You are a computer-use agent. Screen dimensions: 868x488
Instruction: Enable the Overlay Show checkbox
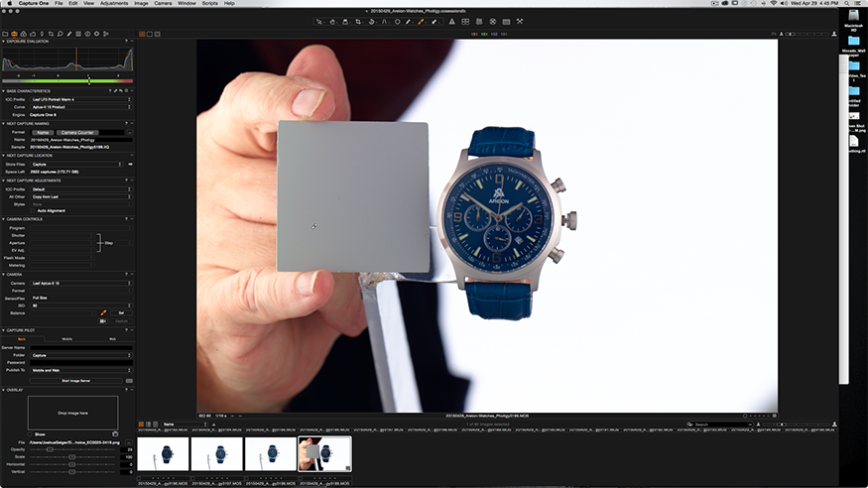point(31,434)
